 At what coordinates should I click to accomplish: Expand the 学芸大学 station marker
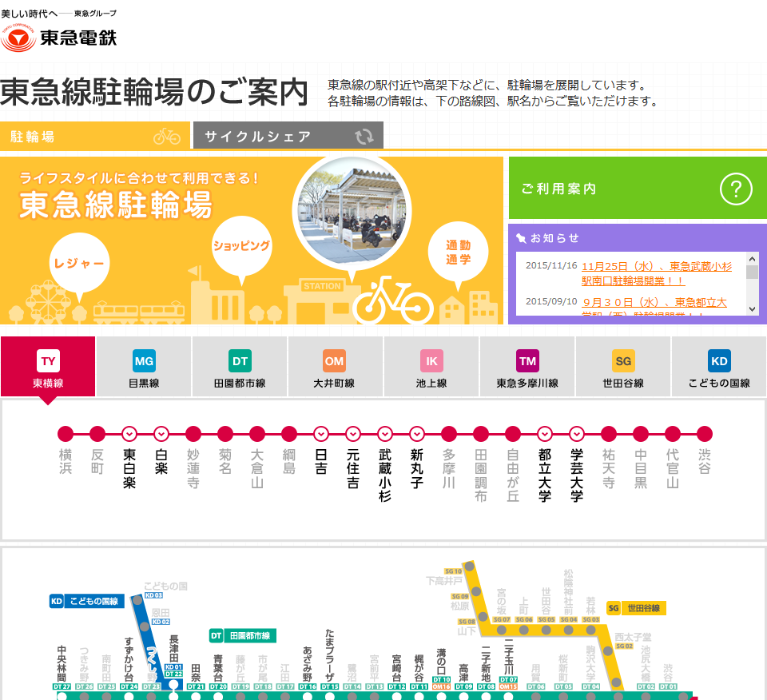click(x=577, y=434)
